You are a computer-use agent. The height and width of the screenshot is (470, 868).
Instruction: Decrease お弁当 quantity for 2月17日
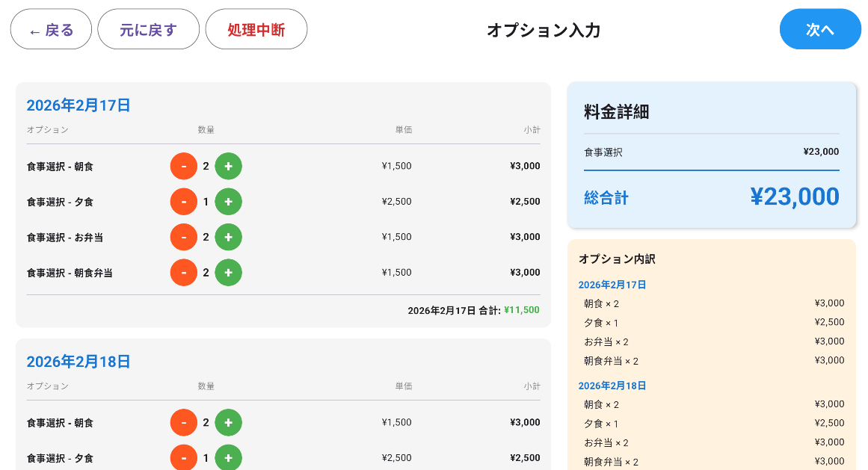(183, 237)
